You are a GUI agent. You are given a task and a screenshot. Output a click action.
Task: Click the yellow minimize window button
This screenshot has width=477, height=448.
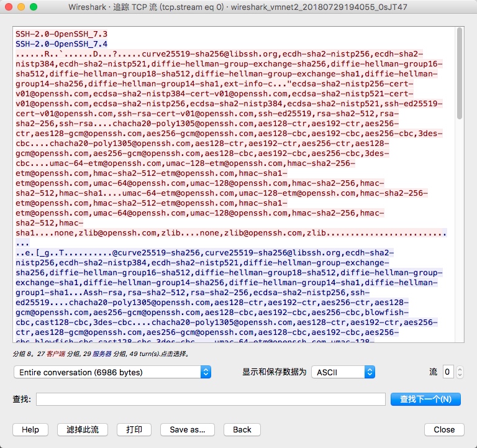click(x=21, y=7)
